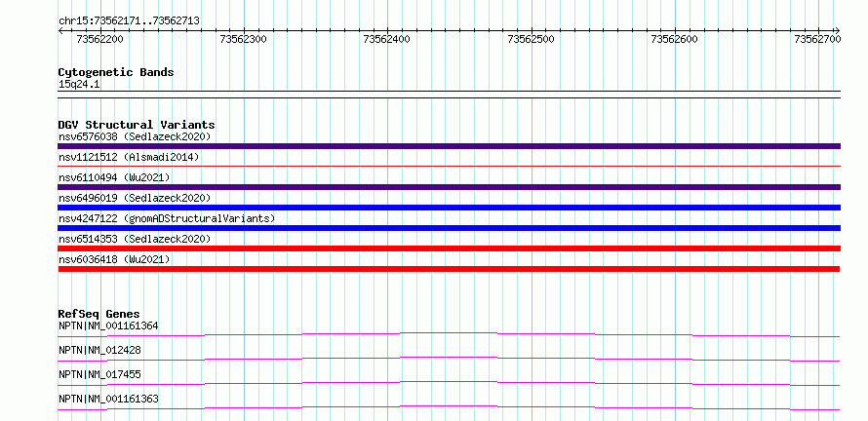
Task: Click ruler position 73562400
Action: (x=387, y=39)
